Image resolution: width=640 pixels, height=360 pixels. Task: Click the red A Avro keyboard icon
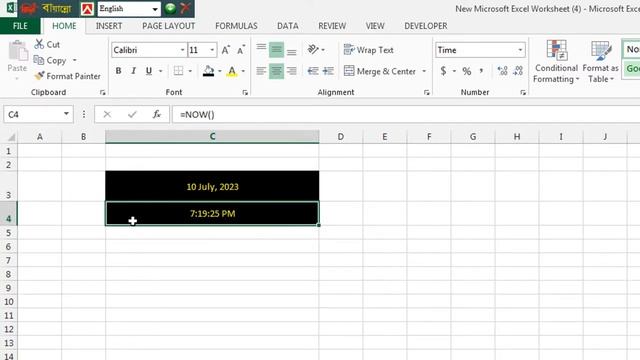(x=87, y=9)
